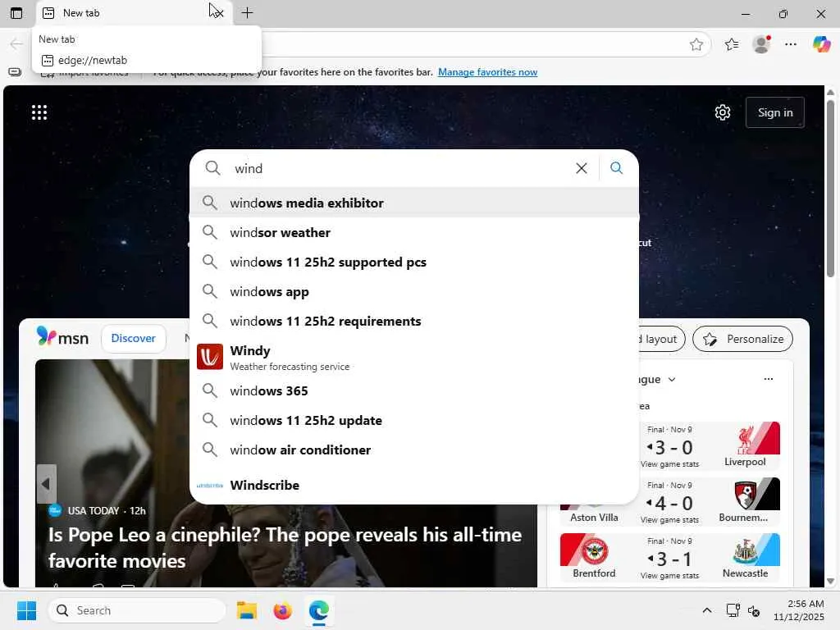Screen dimensions: 840x630
Task: Open Settings and more ellipsis menu
Action: 791,44
